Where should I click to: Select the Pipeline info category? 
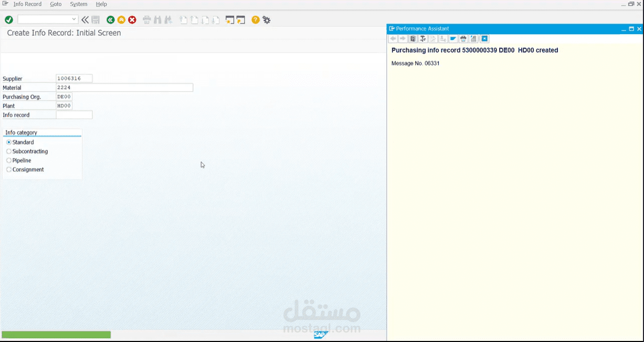point(18,160)
